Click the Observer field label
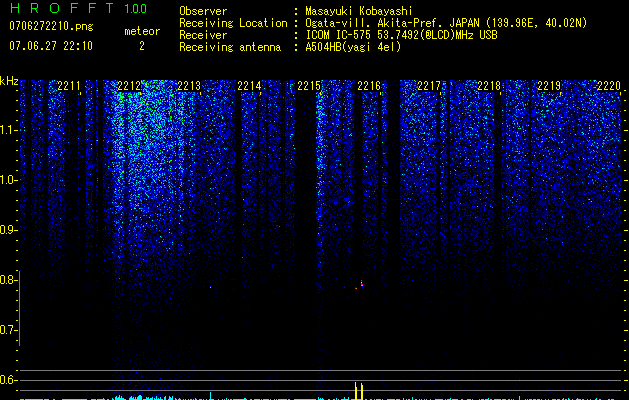 [203, 11]
